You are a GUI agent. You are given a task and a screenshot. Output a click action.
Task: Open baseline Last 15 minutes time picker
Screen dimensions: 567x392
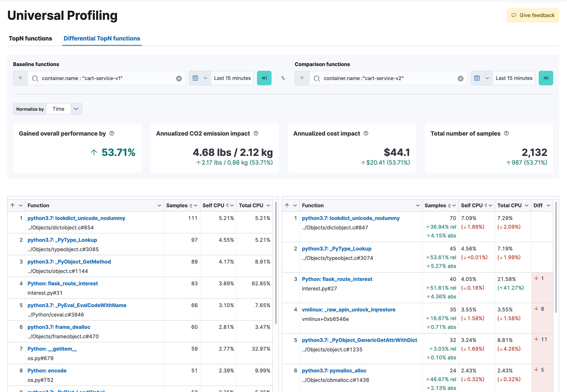tap(232, 78)
